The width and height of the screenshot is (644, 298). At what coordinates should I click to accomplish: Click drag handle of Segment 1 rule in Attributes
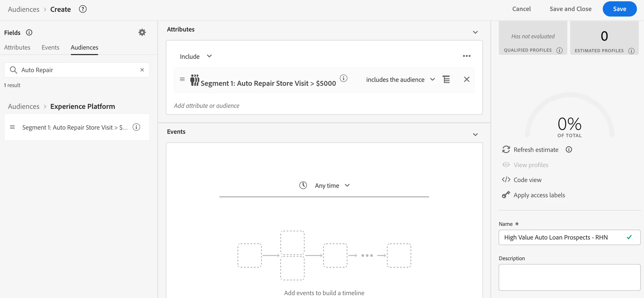[182, 79]
